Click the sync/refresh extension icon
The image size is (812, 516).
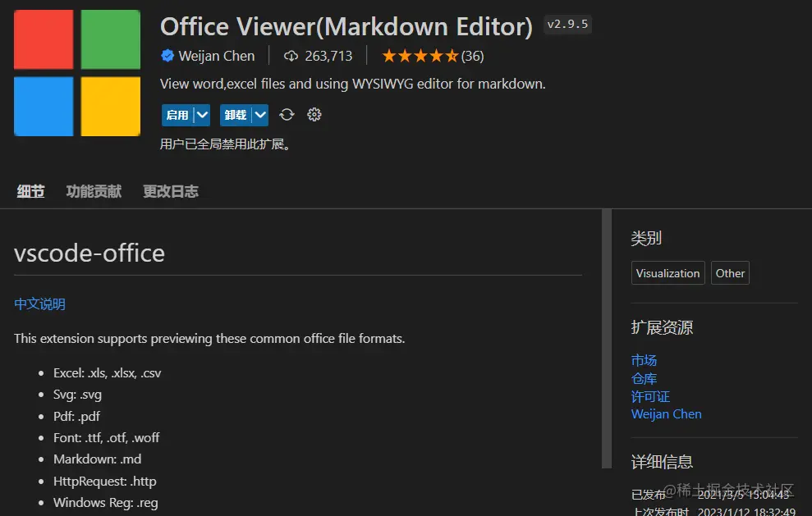click(287, 114)
